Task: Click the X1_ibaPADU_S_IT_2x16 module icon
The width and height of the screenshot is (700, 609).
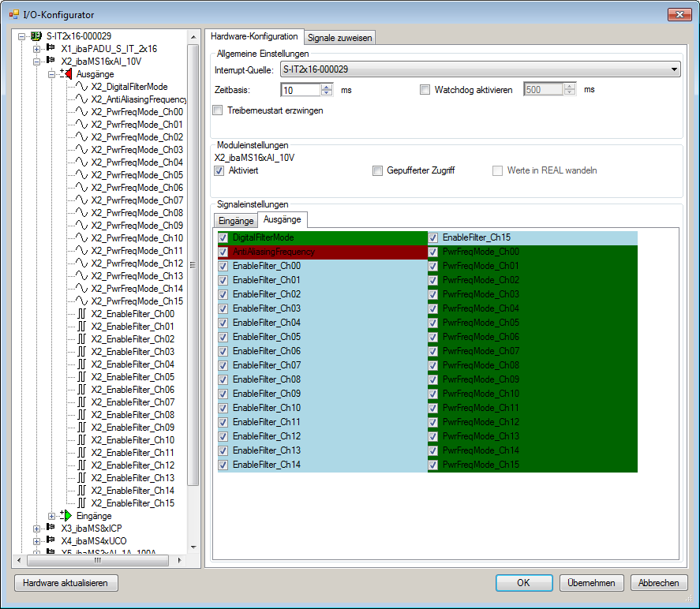Action: click(51, 49)
